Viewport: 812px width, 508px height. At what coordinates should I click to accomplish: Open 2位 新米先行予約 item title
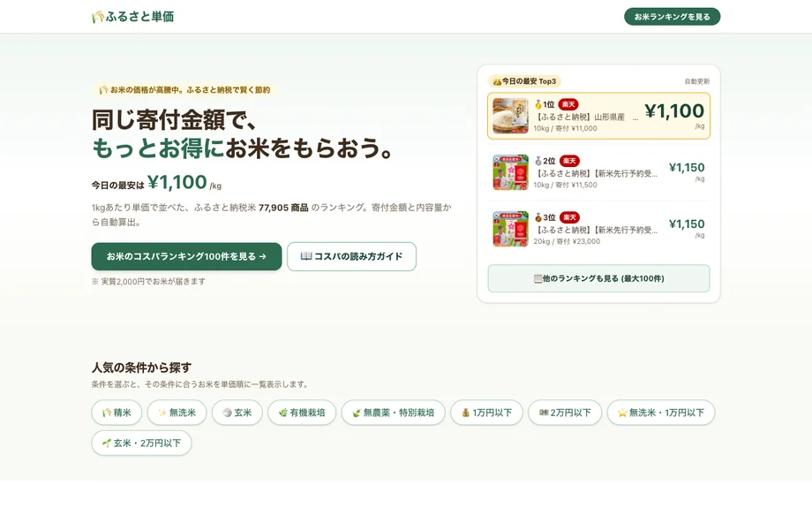point(596,174)
